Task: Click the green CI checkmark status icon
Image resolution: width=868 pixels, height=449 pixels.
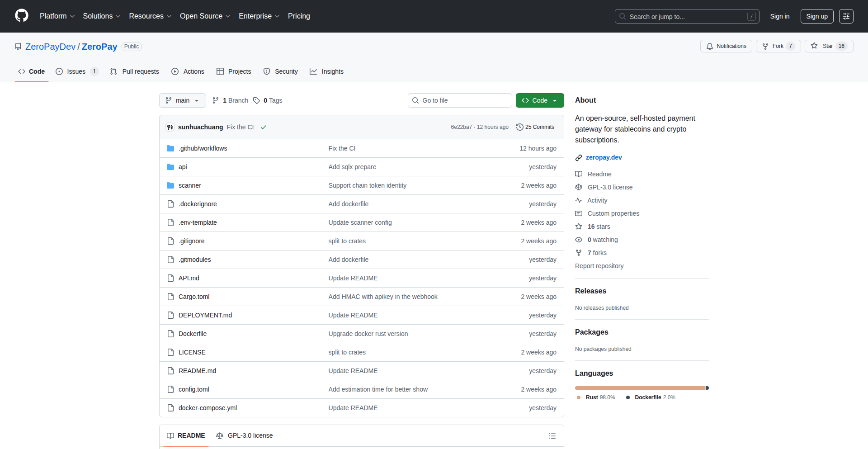Action: point(264,127)
